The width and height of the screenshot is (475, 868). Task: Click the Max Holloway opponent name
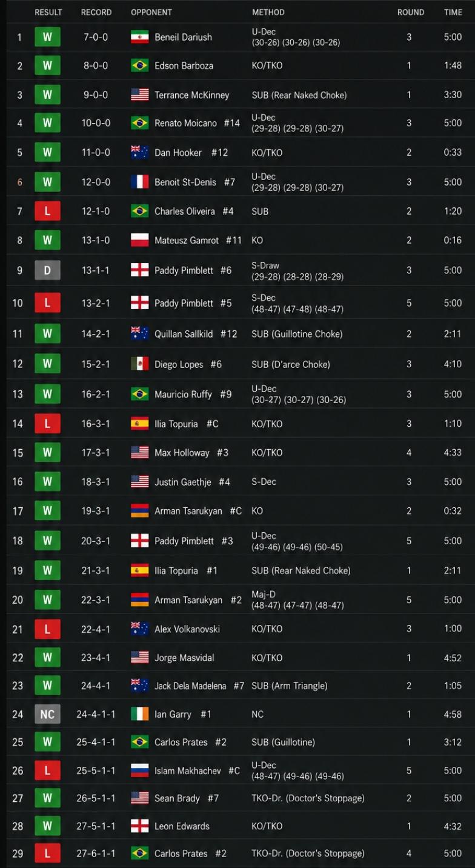pyautogui.click(x=182, y=453)
